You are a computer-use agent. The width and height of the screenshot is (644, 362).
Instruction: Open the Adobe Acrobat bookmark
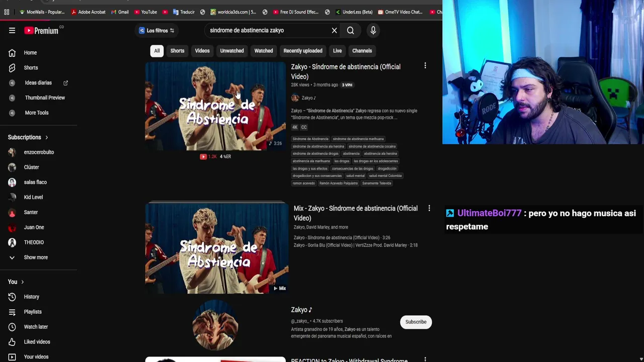tap(88, 12)
